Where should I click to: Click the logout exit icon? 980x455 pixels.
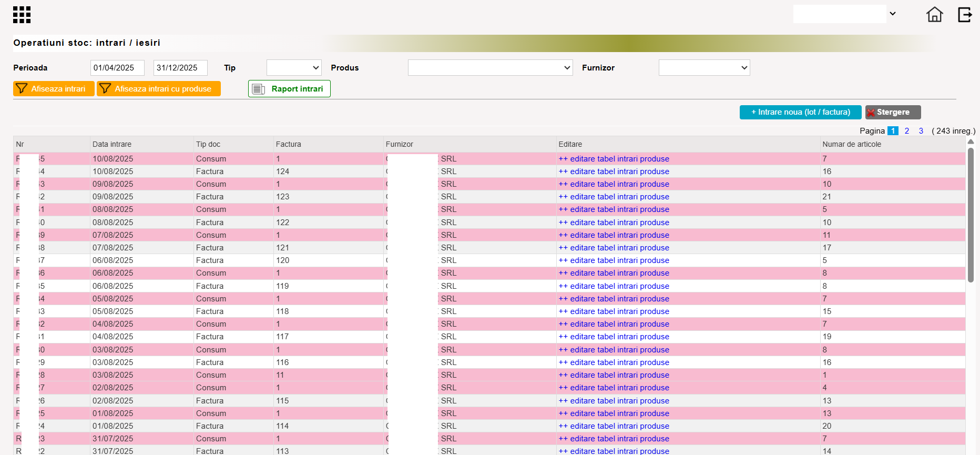coord(965,15)
